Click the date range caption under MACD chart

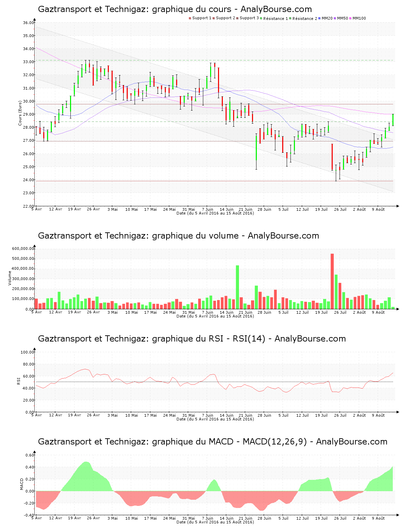coord(215,522)
